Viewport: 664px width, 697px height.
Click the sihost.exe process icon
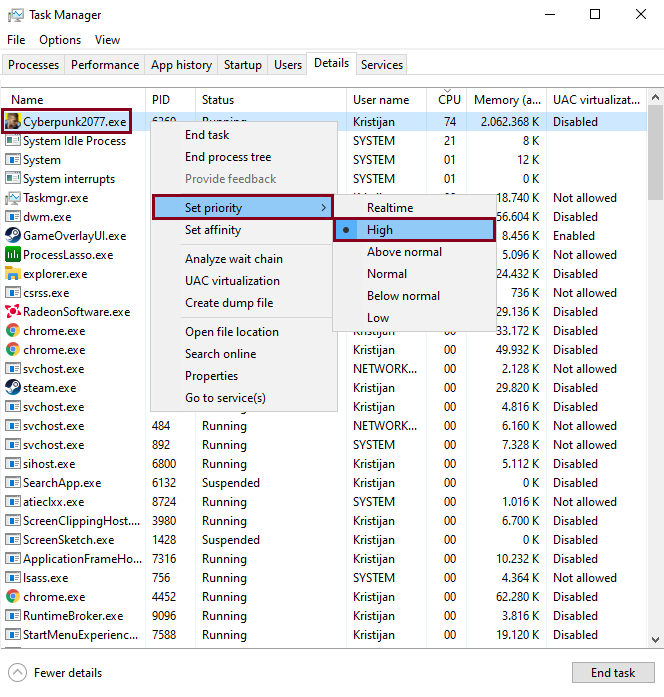point(13,464)
